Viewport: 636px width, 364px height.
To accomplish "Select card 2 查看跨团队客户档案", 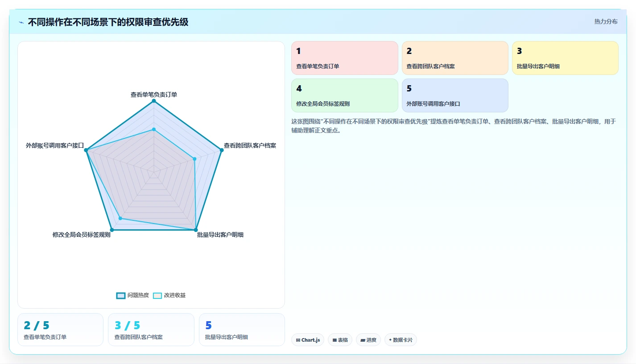I will click(x=455, y=58).
